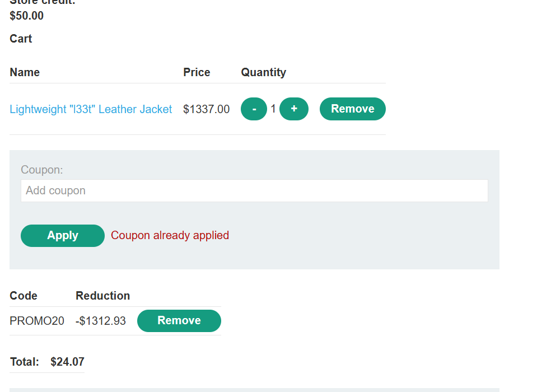Click the $1337.00 jacket price
This screenshot has height=392, width=551.
pos(206,109)
